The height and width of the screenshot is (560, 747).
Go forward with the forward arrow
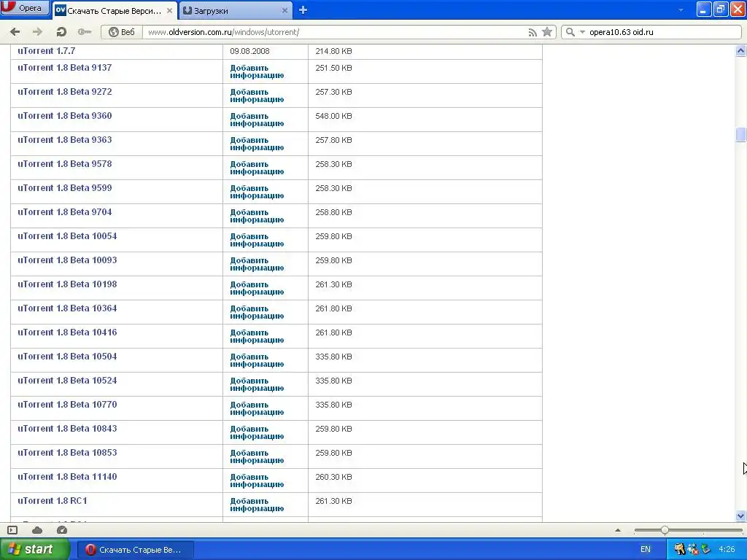pyautogui.click(x=37, y=32)
